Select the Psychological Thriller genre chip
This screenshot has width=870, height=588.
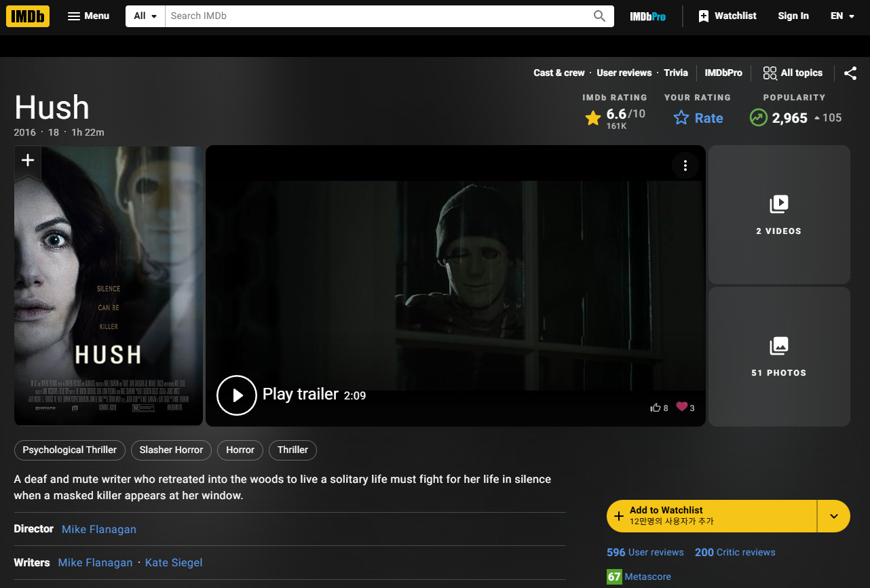[70, 450]
